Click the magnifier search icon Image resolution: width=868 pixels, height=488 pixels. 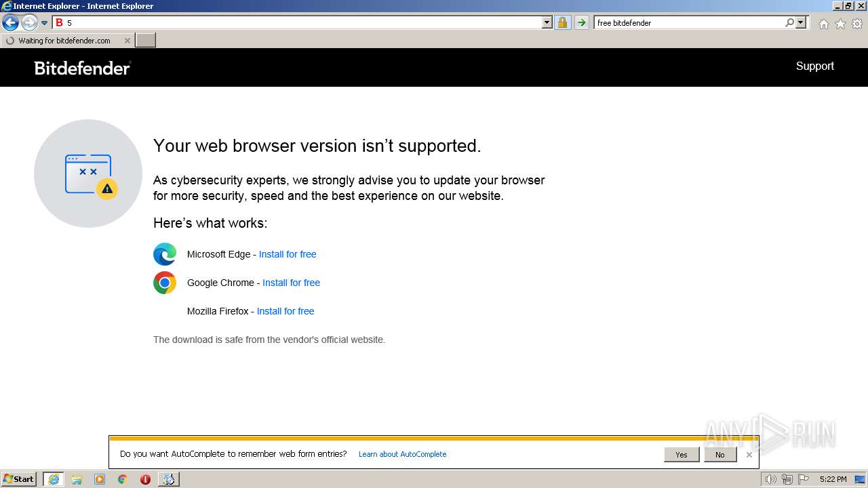(x=789, y=23)
